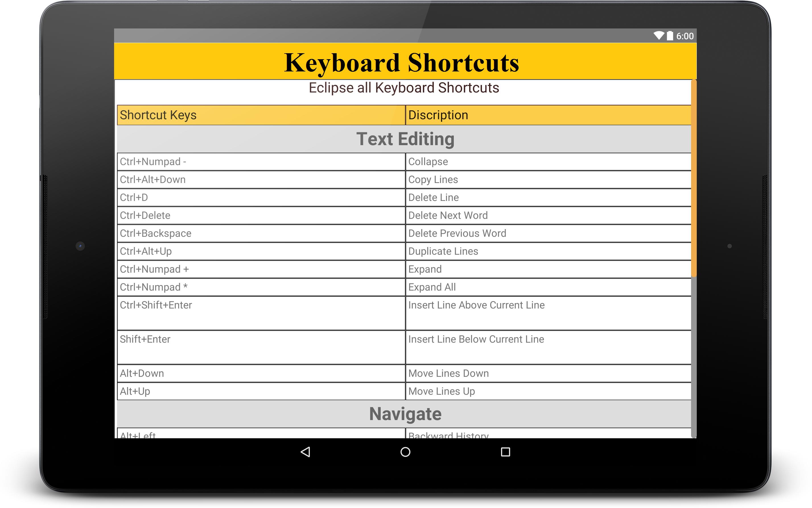
Task: Open the recent apps square button
Action: (x=505, y=452)
